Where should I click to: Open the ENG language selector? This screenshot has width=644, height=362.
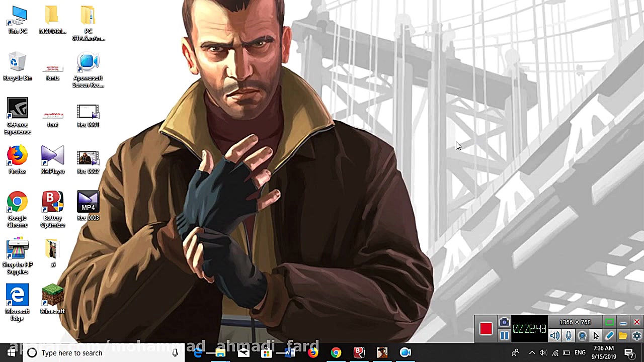580,352
